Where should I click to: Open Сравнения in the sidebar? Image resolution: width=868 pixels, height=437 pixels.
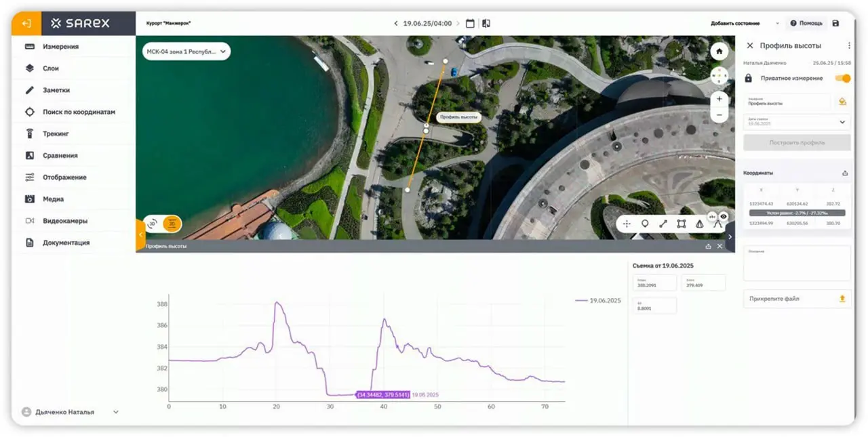73,155
